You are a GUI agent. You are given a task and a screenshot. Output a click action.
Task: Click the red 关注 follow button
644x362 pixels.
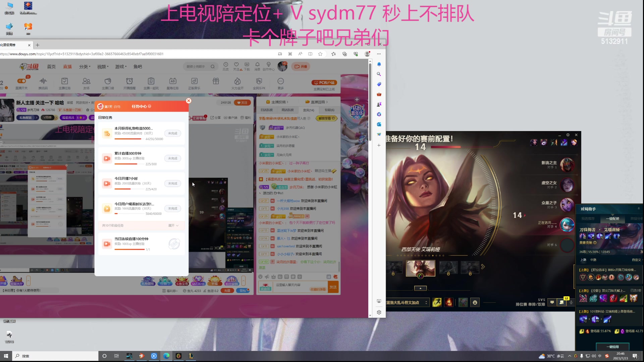[x=243, y=103]
